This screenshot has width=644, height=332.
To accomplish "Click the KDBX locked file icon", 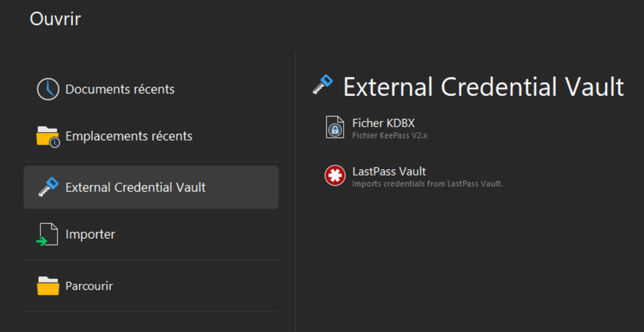I will (335, 127).
